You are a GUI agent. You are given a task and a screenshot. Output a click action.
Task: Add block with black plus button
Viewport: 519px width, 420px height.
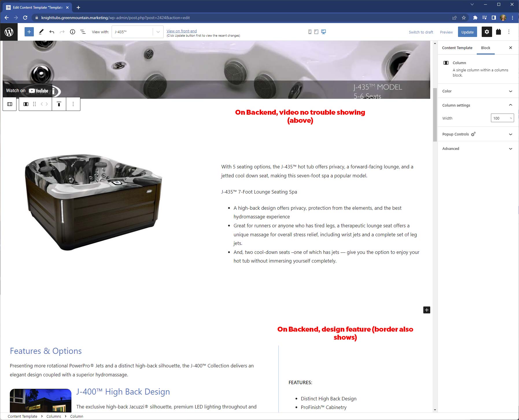[x=427, y=310]
